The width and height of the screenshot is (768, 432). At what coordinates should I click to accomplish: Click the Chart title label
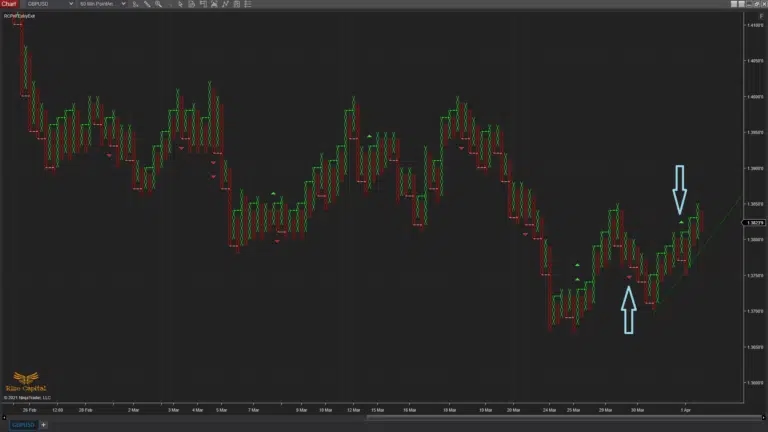pyautogui.click(x=9, y=4)
